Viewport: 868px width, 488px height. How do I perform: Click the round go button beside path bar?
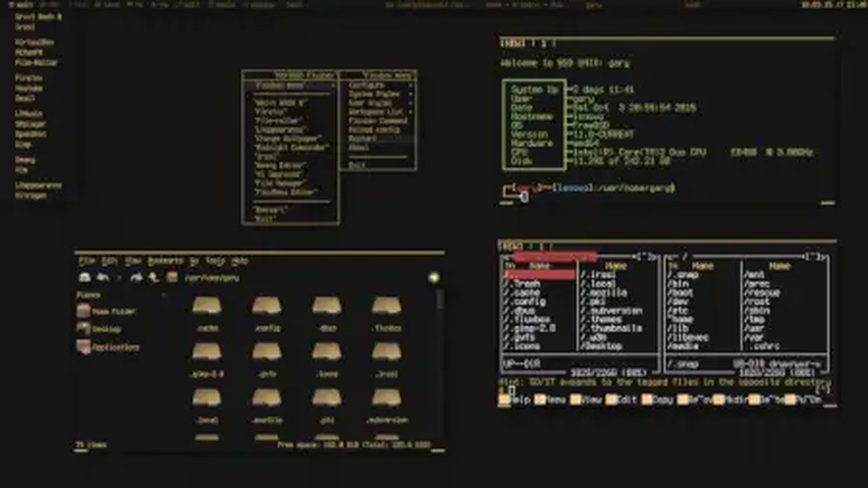[x=433, y=277]
